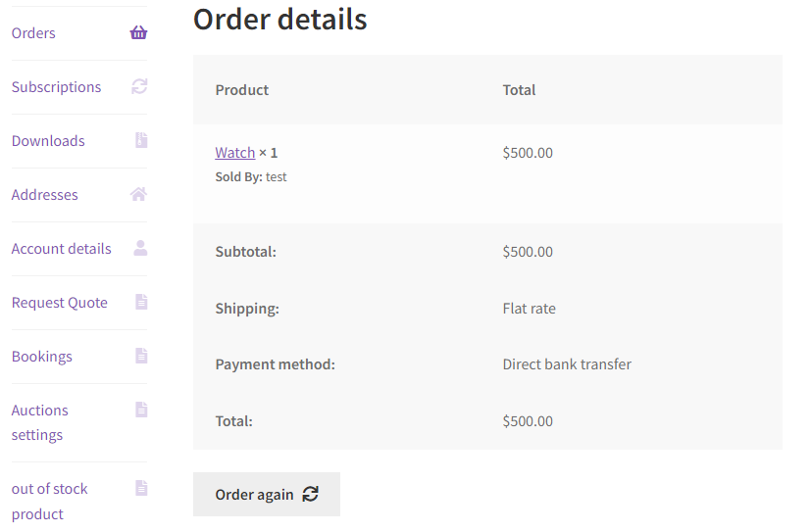Select Addresses in the account menu

point(44,195)
